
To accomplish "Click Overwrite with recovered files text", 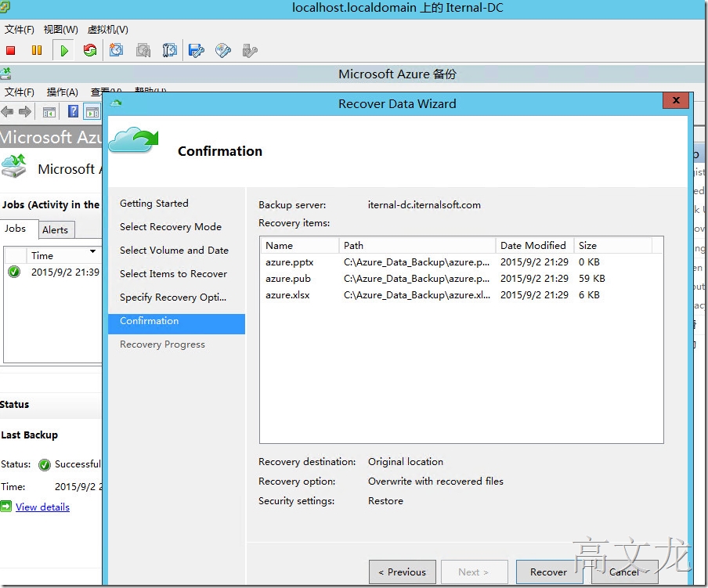I will (x=435, y=481).
